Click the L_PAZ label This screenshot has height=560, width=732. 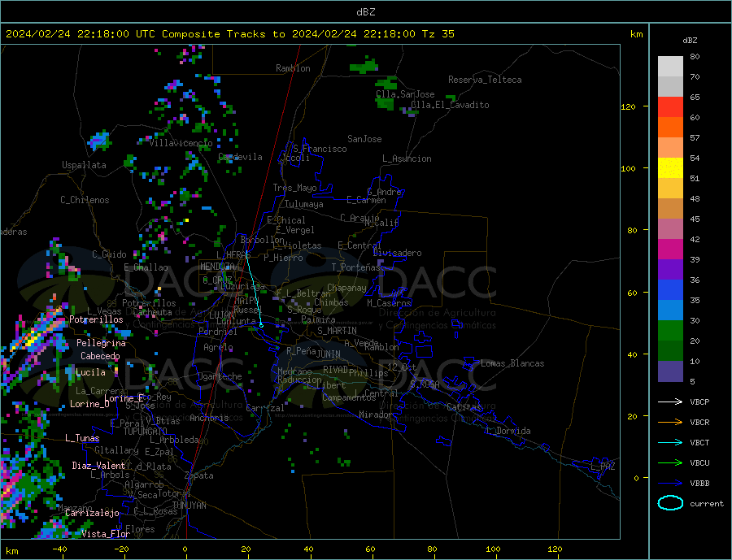[x=603, y=467]
